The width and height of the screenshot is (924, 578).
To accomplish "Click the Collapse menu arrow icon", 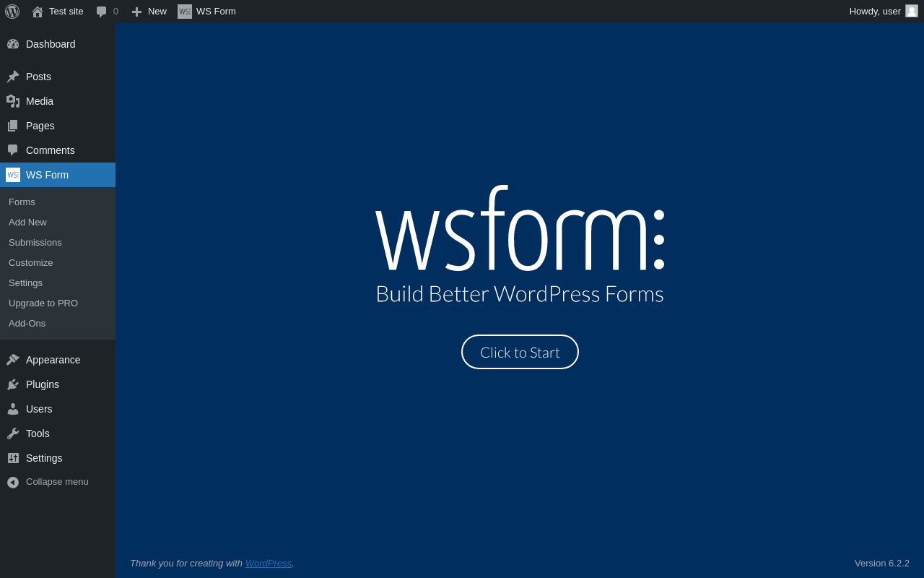I will (x=13, y=482).
